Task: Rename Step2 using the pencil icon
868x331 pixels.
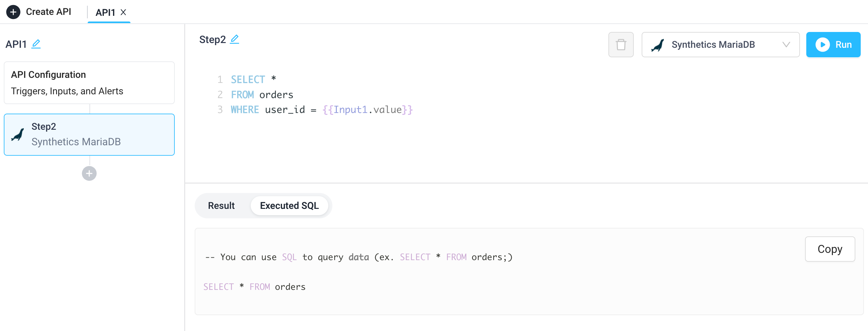Action: click(235, 39)
